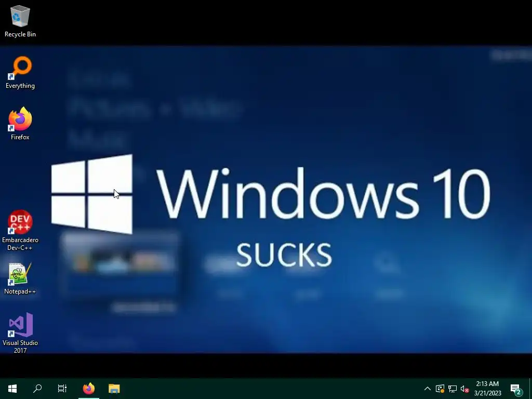
Task: Start Embarcadero Dev-C++ from desktop
Action: 20,230
